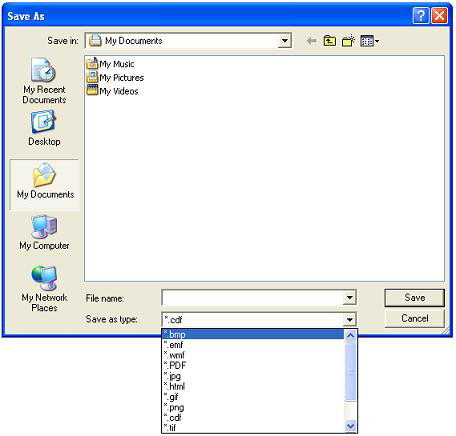Image resolution: width=456 pixels, height=436 pixels.
Task: Click into the File name text field
Action: 253,297
